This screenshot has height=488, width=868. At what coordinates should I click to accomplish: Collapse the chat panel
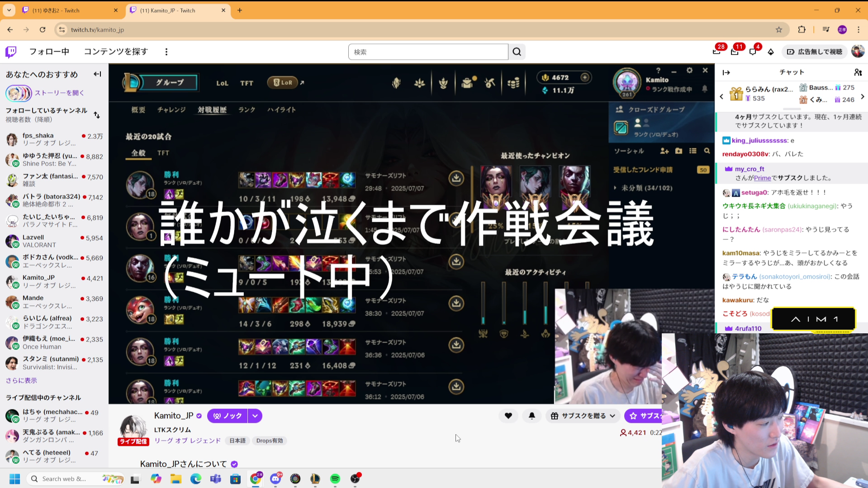(x=726, y=72)
